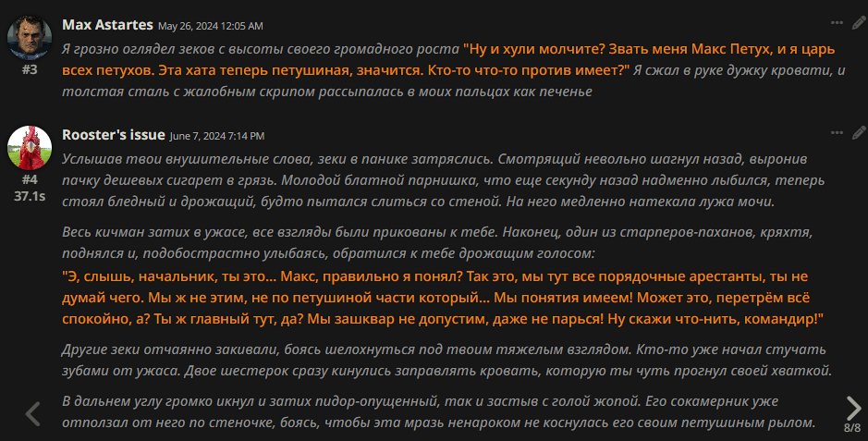Click the 8/8 swipe counter
This screenshot has width=868, height=441.
[x=852, y=428]
